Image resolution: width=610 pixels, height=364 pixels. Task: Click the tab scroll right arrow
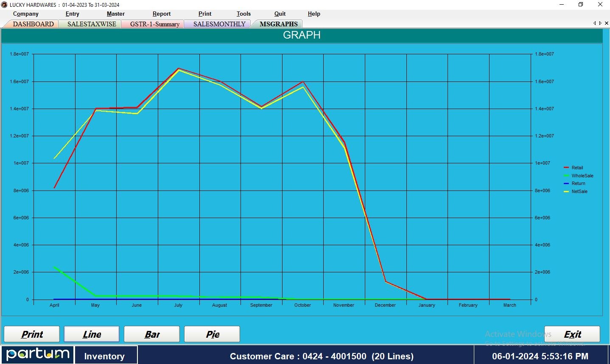click(601, 23)
